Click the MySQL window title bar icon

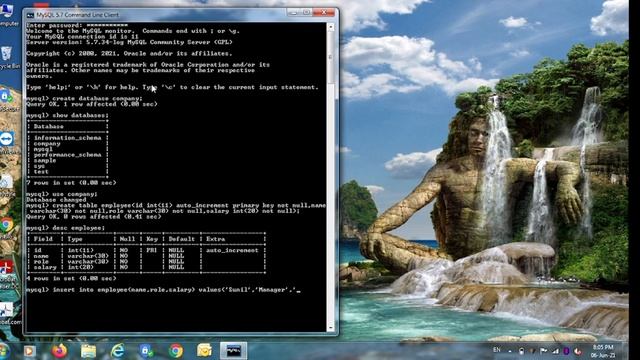[x=30, y=15]
